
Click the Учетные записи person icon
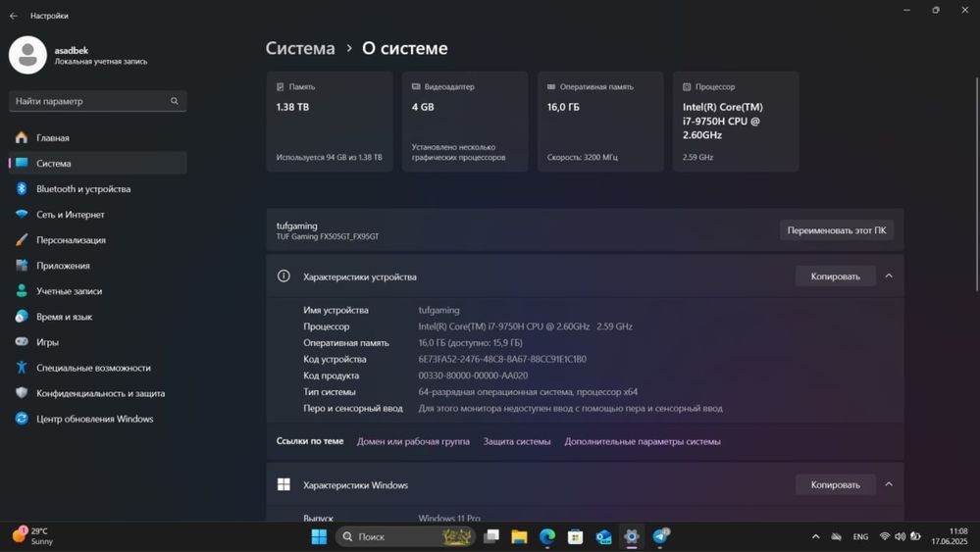(x=22, y=291)
